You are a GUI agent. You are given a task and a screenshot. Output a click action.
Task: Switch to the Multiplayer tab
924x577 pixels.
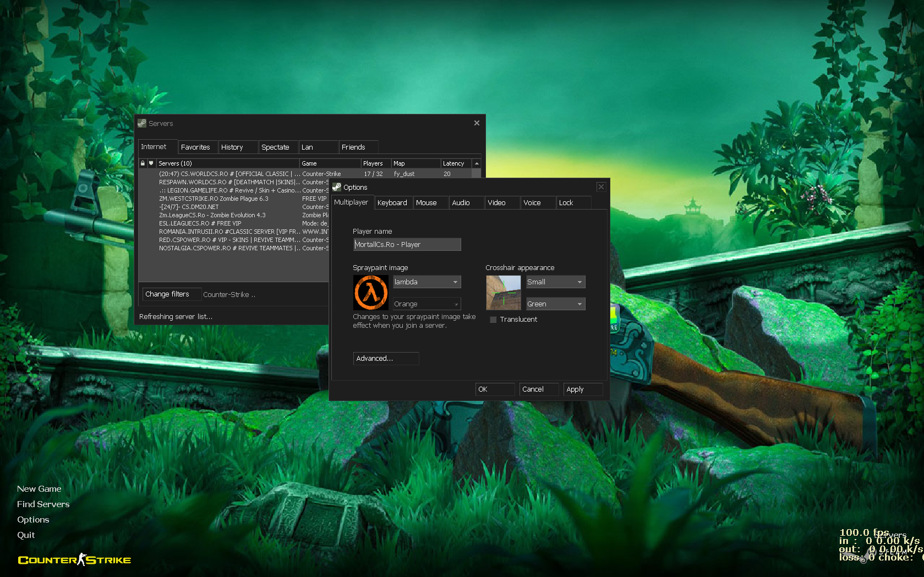[x=352, y=202]
